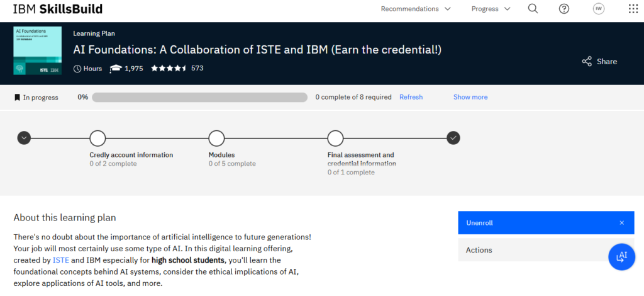Click the right timeline checkmark circle

(x=453, y=138)
